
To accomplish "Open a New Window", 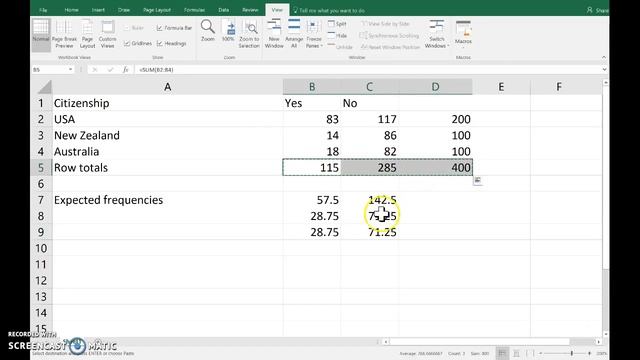I will point(274,34).
